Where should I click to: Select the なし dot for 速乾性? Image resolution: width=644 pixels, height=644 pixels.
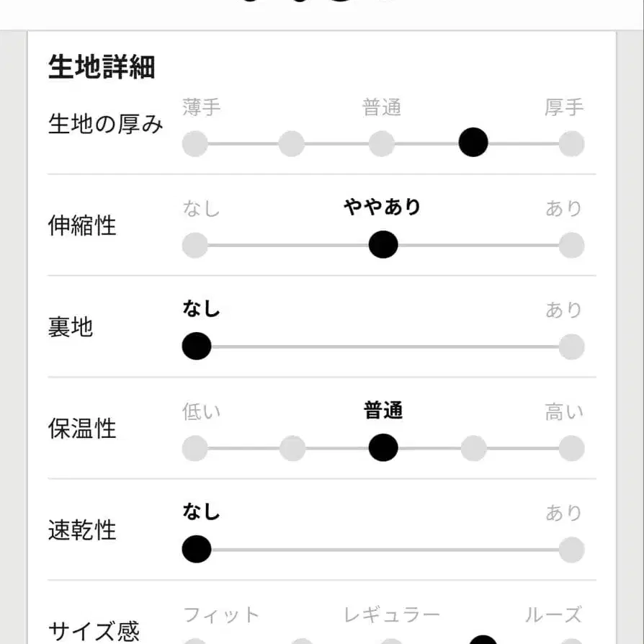point(196,549)
